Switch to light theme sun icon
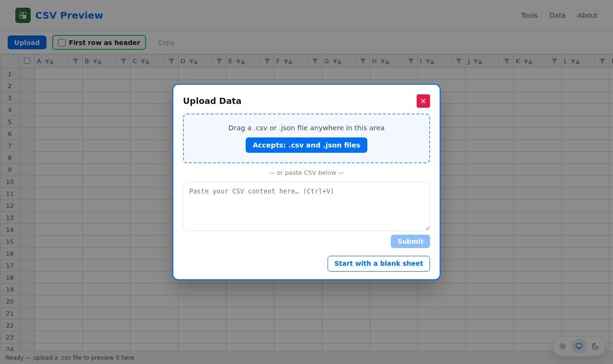This screenshot has height=364, width=613. coord(563,346)
